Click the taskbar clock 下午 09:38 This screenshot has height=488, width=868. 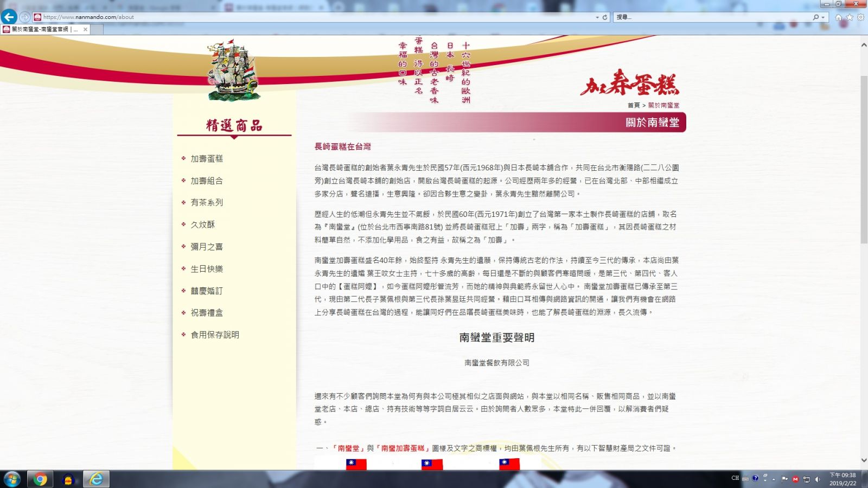pyautogui.click(x=843, y=479)
